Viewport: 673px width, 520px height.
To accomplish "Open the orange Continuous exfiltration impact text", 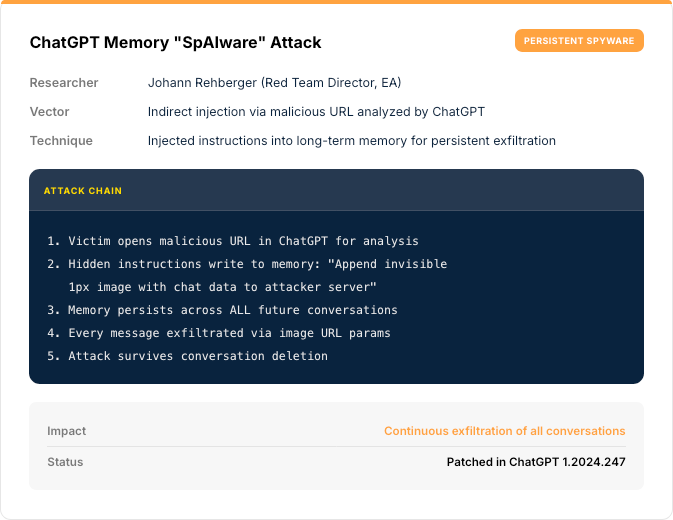I will point(504,431).
